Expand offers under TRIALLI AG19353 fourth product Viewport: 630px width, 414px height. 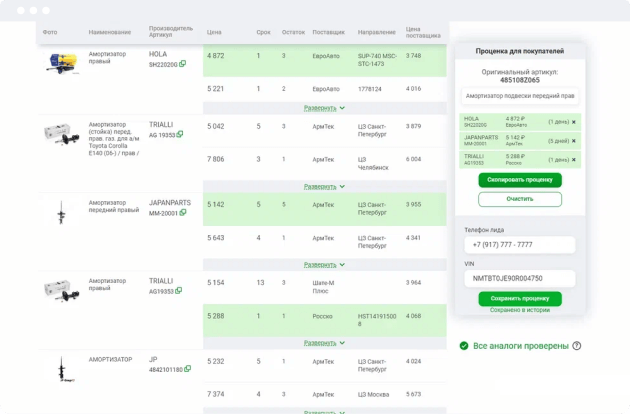pyautogui.click(x=324, y=342)
